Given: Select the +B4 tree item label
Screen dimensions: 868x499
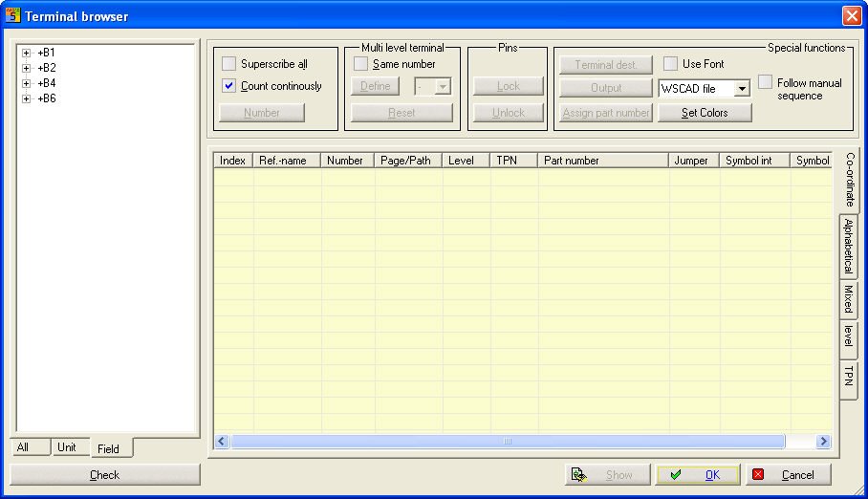Looking at the screenshot, I should 47,83.
